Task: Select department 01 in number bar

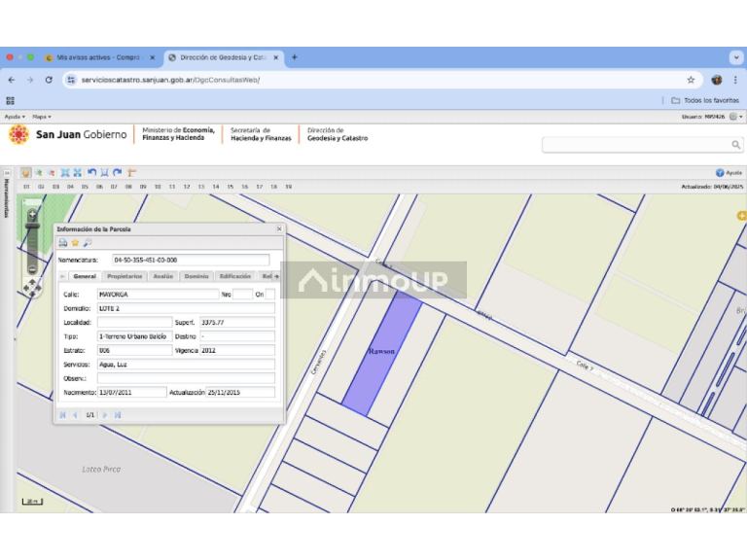Action: [26, 187]
